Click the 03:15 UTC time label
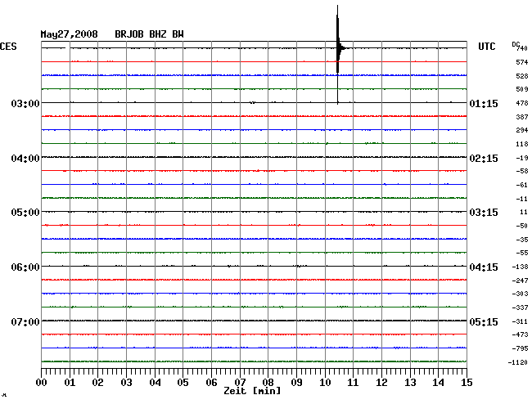Image resolution: width=532 pixels, height=404 pixels. click(x=484, y=213)
